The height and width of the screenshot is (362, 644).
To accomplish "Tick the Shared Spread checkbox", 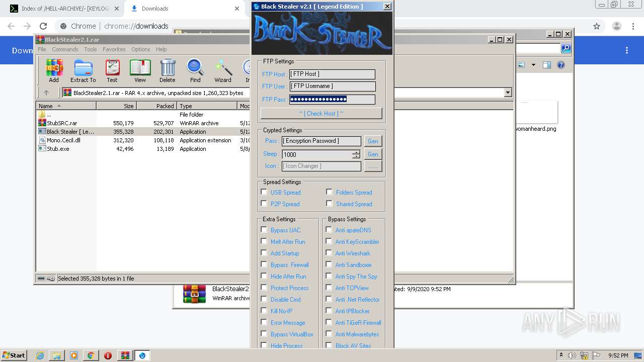I will click(x=329, y=204).
